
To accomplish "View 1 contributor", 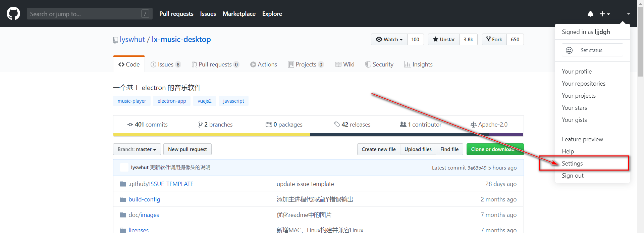I will [x=421, y=125].
